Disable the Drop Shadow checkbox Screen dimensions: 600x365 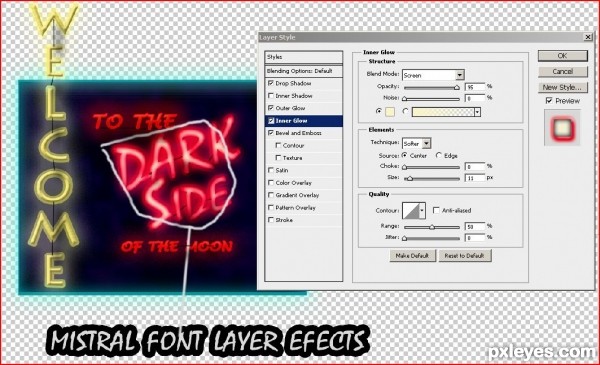coord(271,83)
